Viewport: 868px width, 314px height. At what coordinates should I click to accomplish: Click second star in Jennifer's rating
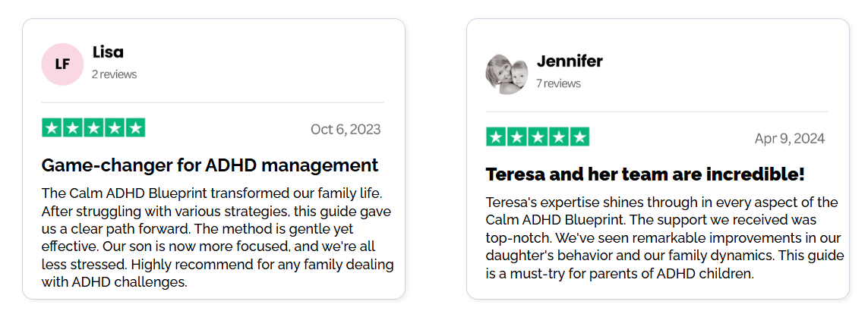coord(517,137)
